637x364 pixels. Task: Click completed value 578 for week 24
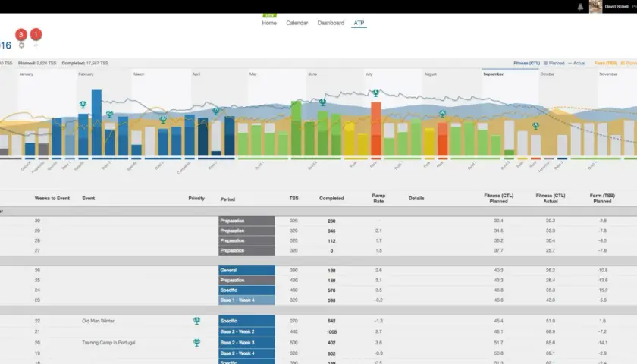[331, 290]
